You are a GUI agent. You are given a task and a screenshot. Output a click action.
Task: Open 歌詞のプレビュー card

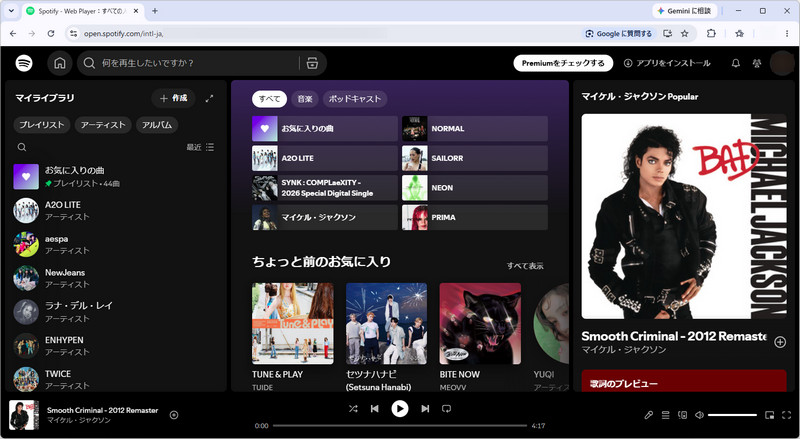coord(684,381)
